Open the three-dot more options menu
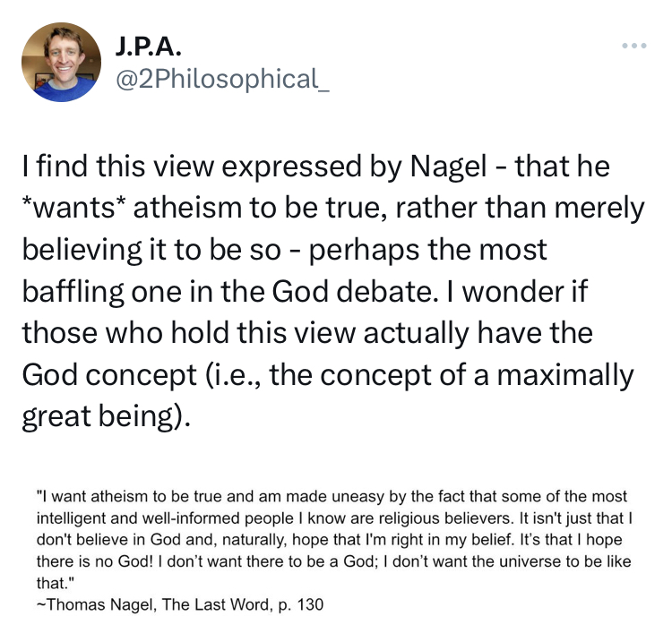Viewport: 672px width, 633px height. point(633,45)
